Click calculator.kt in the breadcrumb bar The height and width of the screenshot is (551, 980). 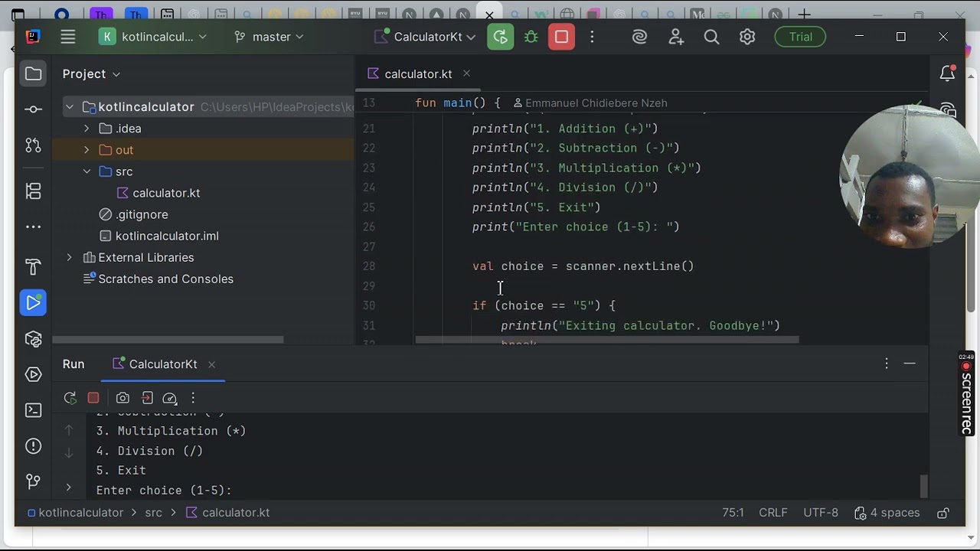tap(228, 513)
